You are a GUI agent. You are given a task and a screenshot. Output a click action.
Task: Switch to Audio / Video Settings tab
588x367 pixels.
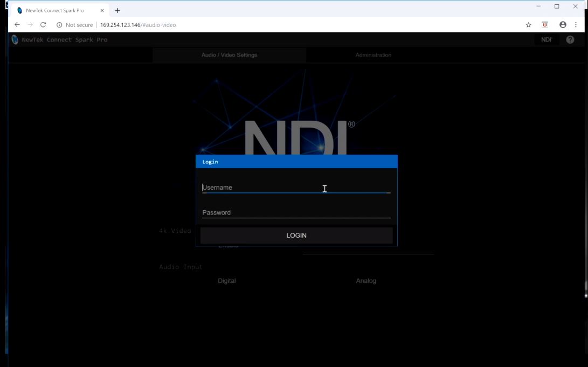(229, 55)
